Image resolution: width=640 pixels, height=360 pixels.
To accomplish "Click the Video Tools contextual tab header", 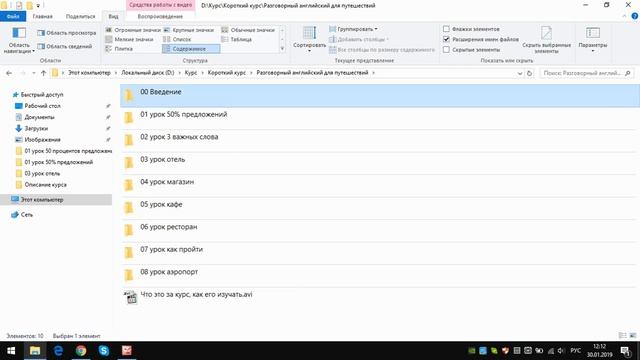I will 160,5.
